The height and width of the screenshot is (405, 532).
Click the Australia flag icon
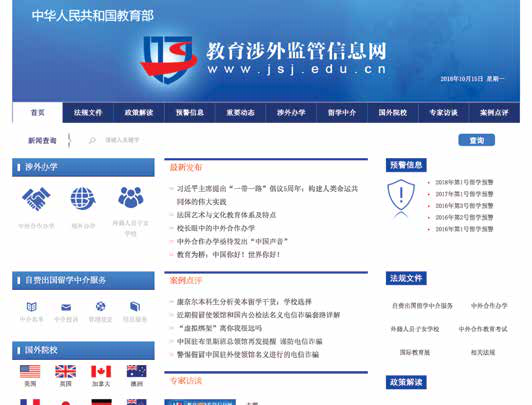coord(136,371)
